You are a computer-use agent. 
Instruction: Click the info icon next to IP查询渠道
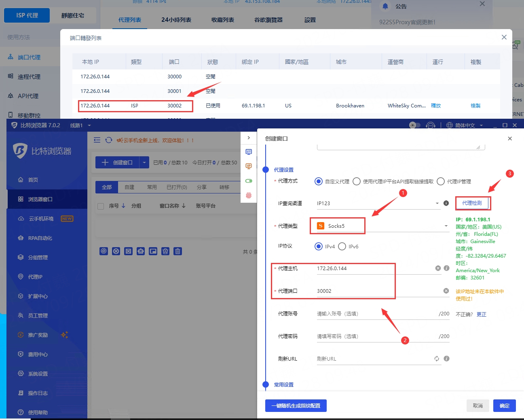446,203
